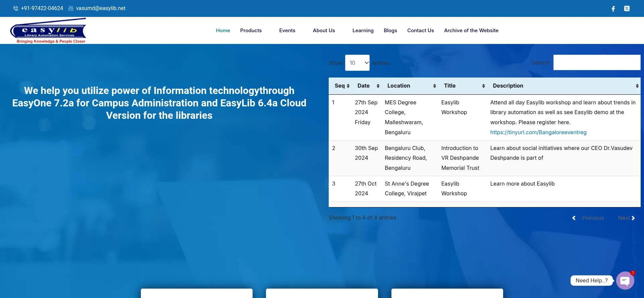Open Contact Us page
644x298 pixels.
pos(421,31)
